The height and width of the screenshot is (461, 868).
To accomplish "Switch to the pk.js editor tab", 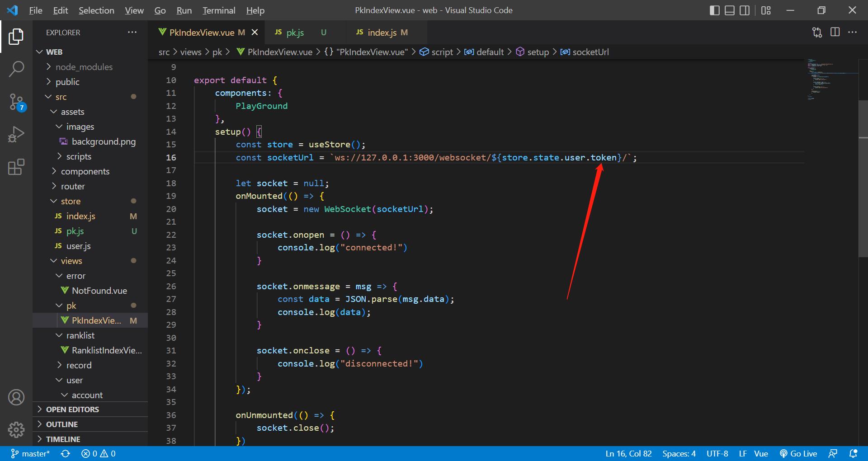I will coord(295,33).
